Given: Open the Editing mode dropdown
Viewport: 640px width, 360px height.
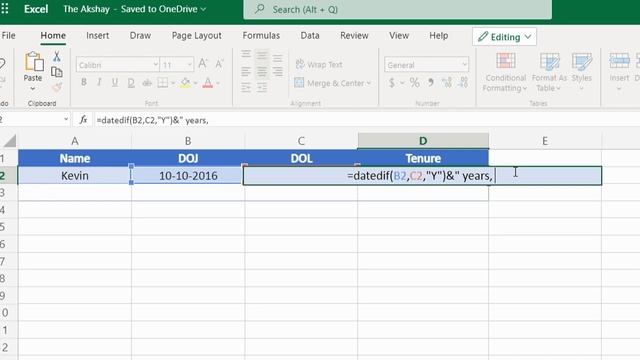Looking at the screenshot, I should coord(504,37).
